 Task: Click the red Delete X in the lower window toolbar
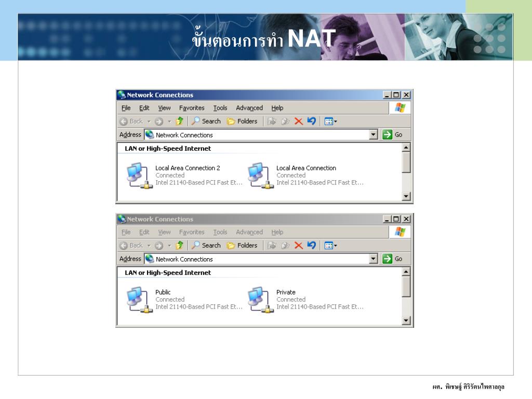pos(299,245)
